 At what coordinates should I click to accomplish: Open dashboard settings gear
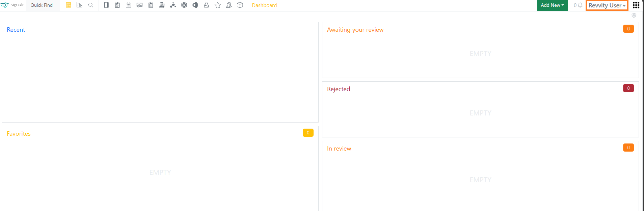click(x=634, y=15)
